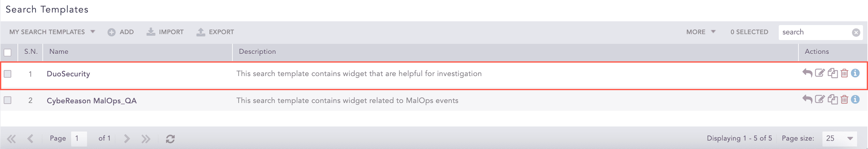Check the select-all checkbox in header
This screenshot has height=149, width=868.
click(x=7, y=52)
